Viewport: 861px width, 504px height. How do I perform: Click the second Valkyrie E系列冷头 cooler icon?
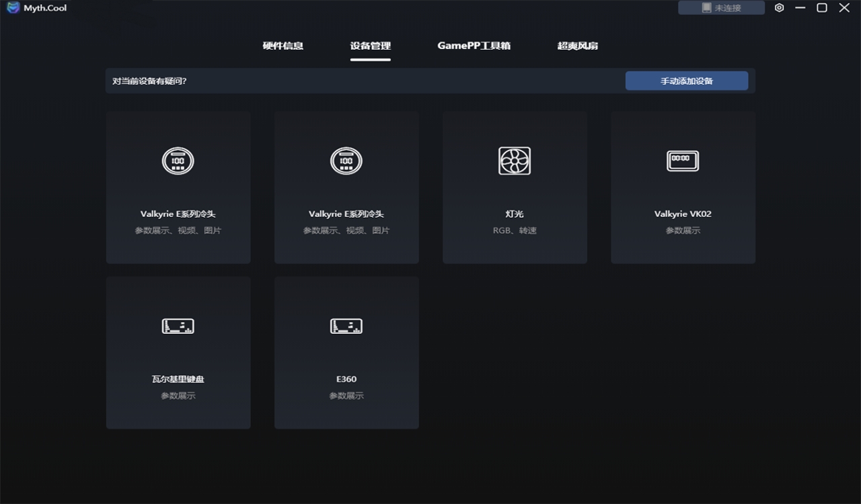pyautogui.click(x=346, y=161)
